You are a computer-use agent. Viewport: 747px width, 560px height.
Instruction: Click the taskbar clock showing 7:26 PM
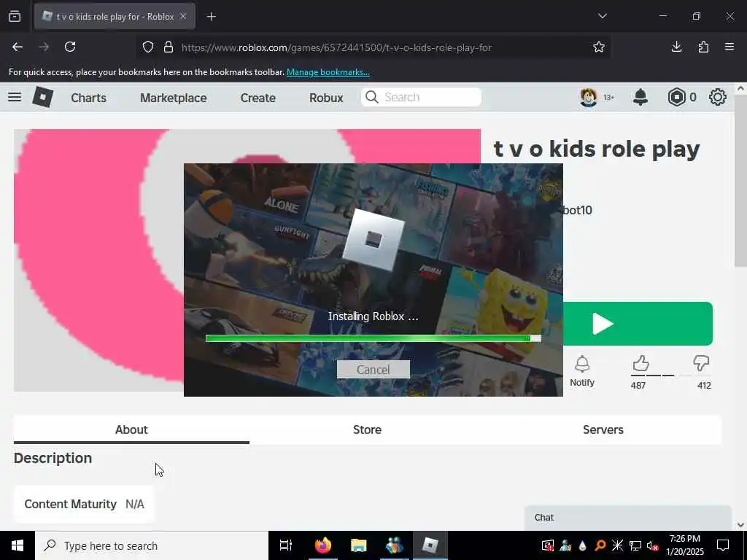click(684, 545)
